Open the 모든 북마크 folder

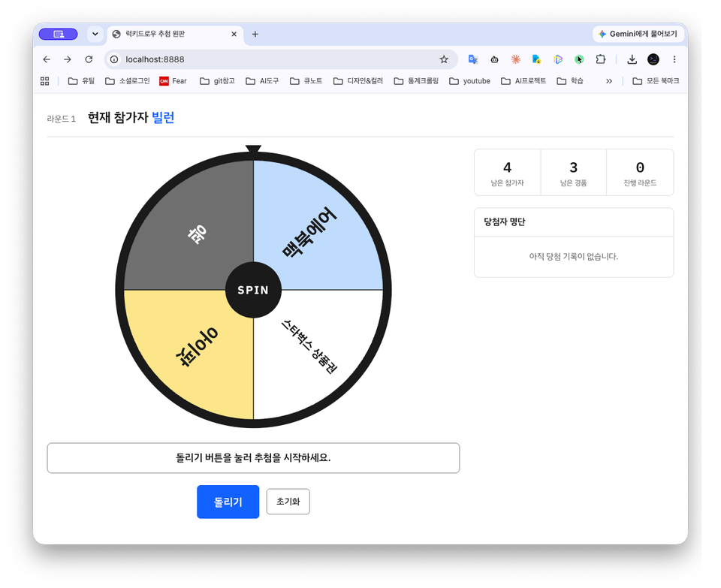click(656, 81)
